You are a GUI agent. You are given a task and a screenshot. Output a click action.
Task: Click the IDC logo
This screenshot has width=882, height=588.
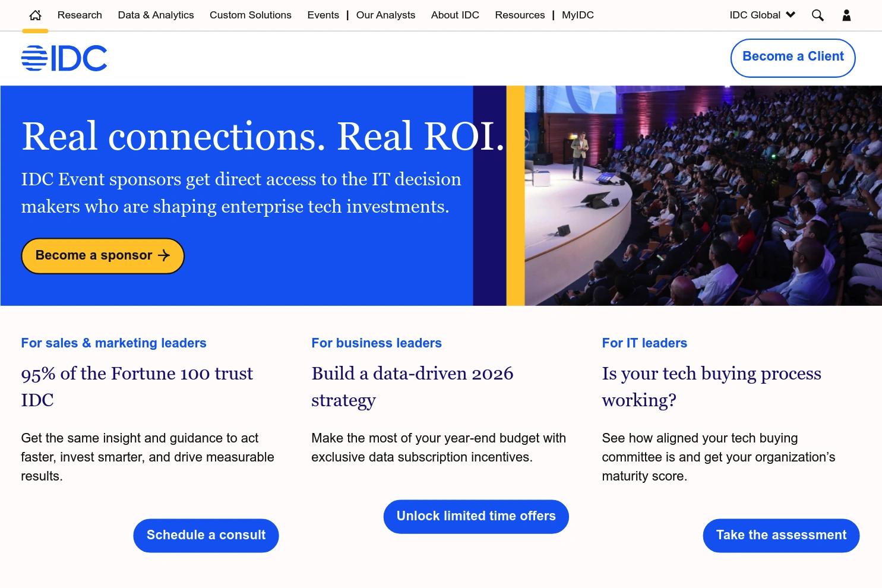64,58
